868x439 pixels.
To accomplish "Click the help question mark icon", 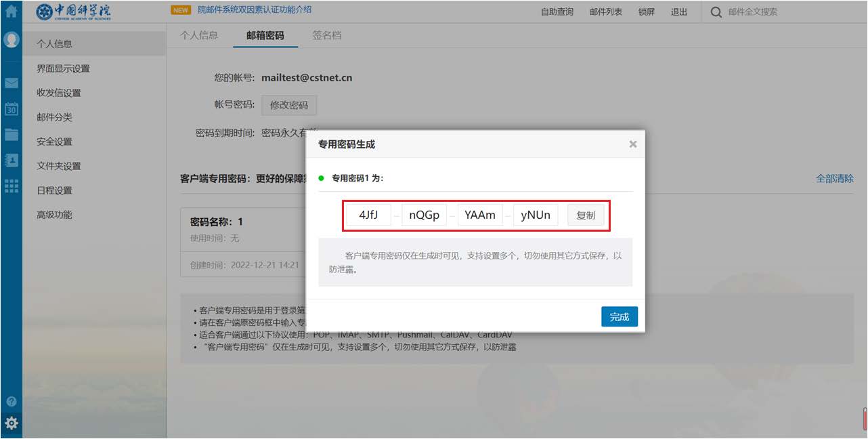I will pos(11,401).
